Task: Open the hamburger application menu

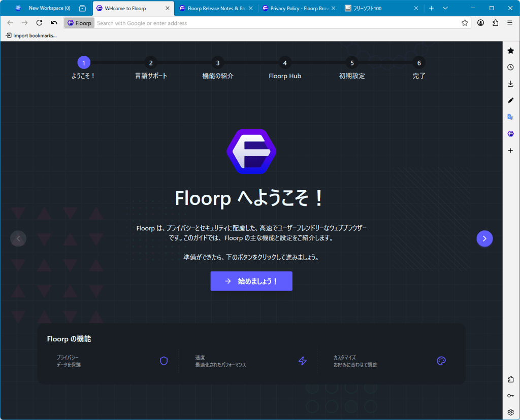Action: pyautogui.click(x=510, y=23)
